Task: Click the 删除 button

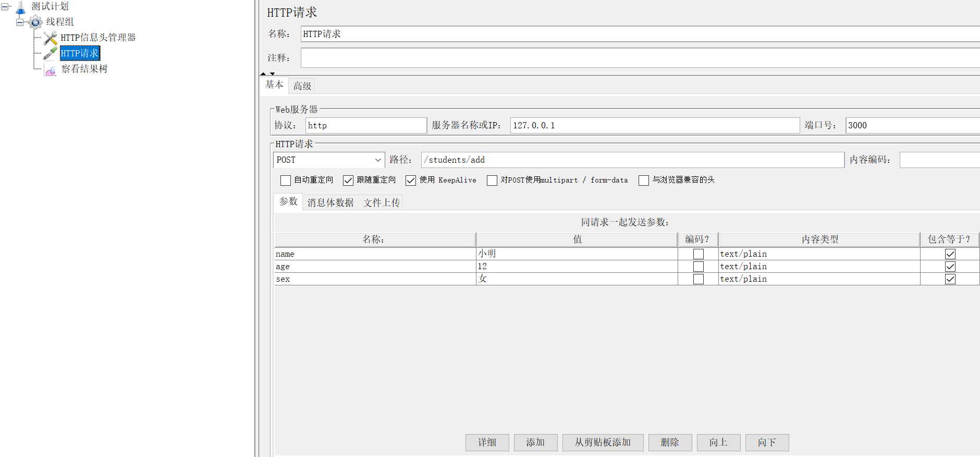Action: [x=670, y=442]
